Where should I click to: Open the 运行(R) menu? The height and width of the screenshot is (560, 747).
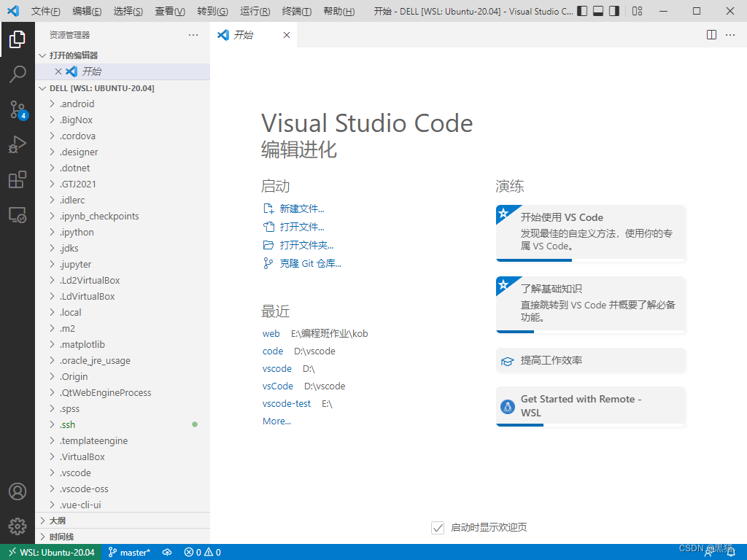coord(255,11)
